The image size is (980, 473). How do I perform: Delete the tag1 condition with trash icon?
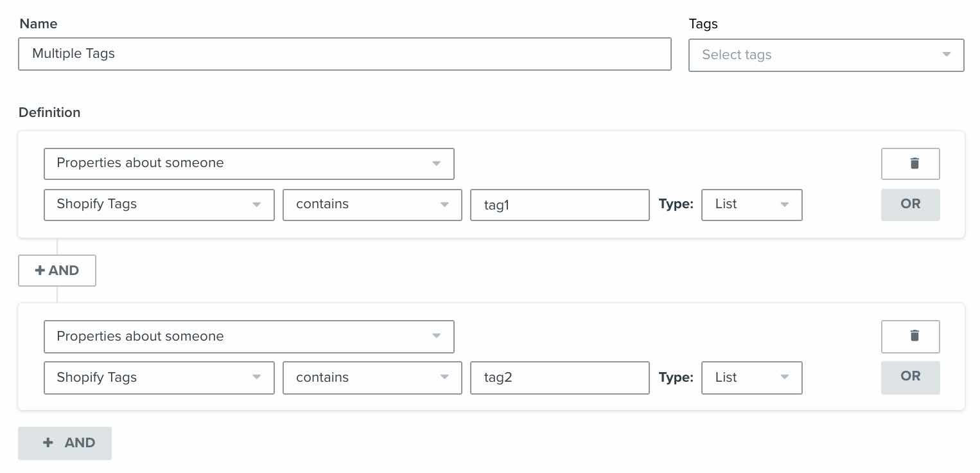910,163
